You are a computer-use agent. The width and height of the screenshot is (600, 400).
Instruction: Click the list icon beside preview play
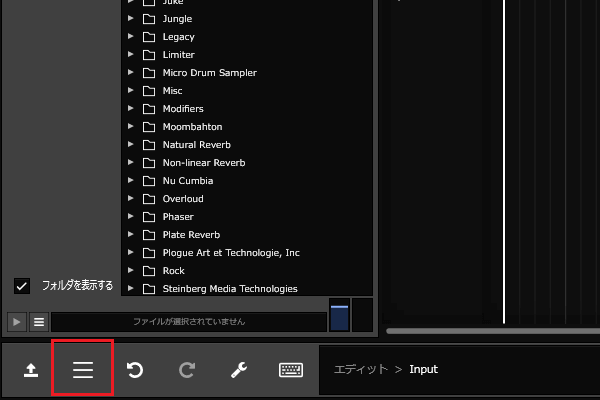39,322
